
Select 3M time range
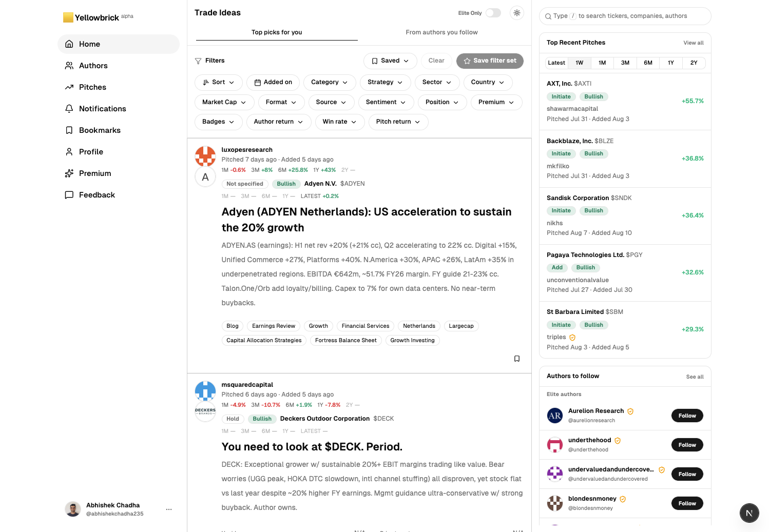click(x=625, y=63)
